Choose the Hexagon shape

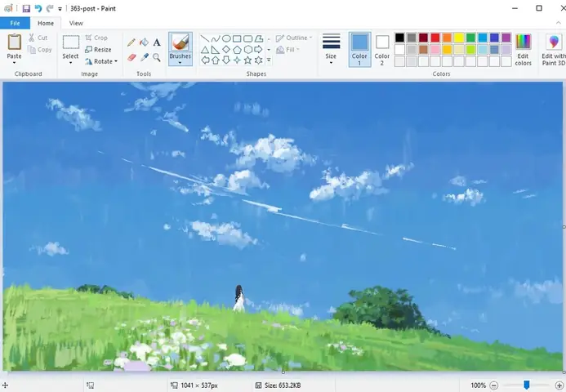248,50
